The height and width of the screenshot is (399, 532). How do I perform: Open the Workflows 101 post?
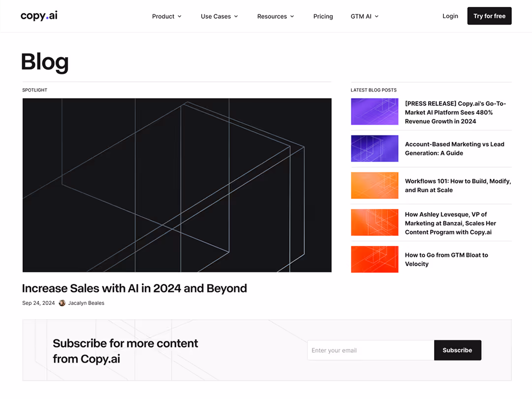click(458, 185)
